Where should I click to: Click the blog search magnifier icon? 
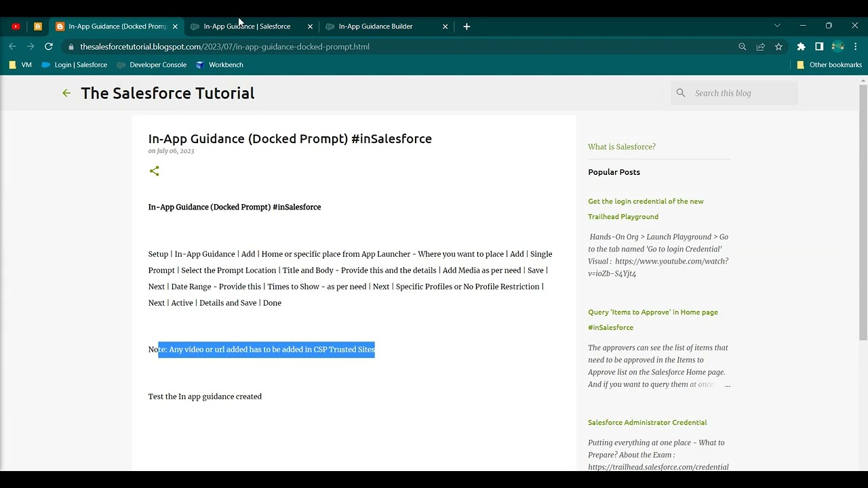click(681, 93)
